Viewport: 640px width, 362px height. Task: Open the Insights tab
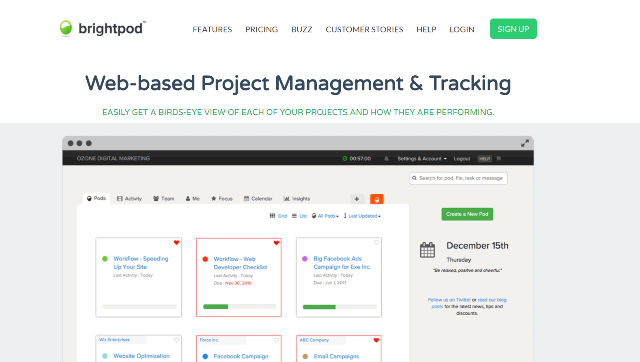pos(297,199)
